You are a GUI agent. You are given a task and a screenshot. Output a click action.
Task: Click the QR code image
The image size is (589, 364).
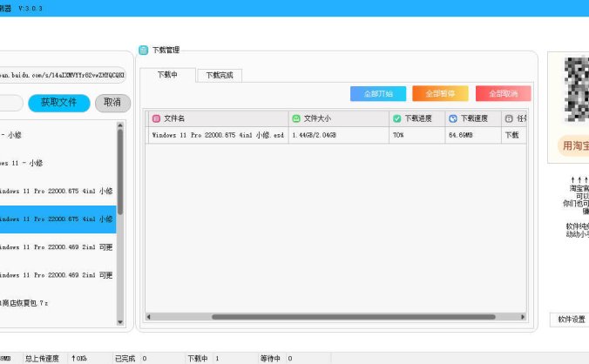[577, 90]
